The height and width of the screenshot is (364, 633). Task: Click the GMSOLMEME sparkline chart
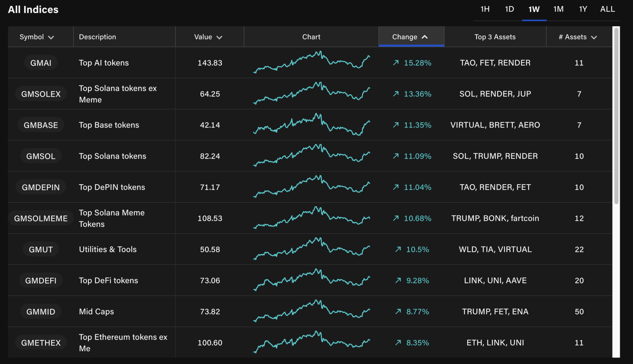(x=312, y=217)
